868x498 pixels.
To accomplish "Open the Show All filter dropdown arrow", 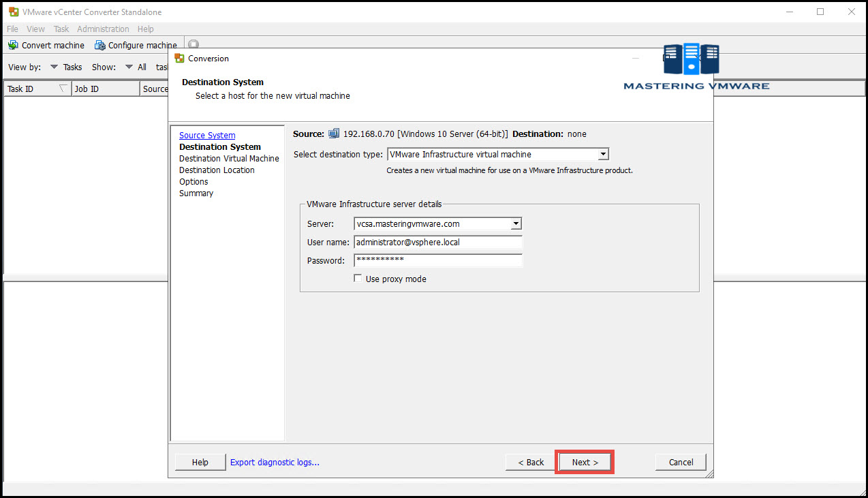I will pos(129,67).
